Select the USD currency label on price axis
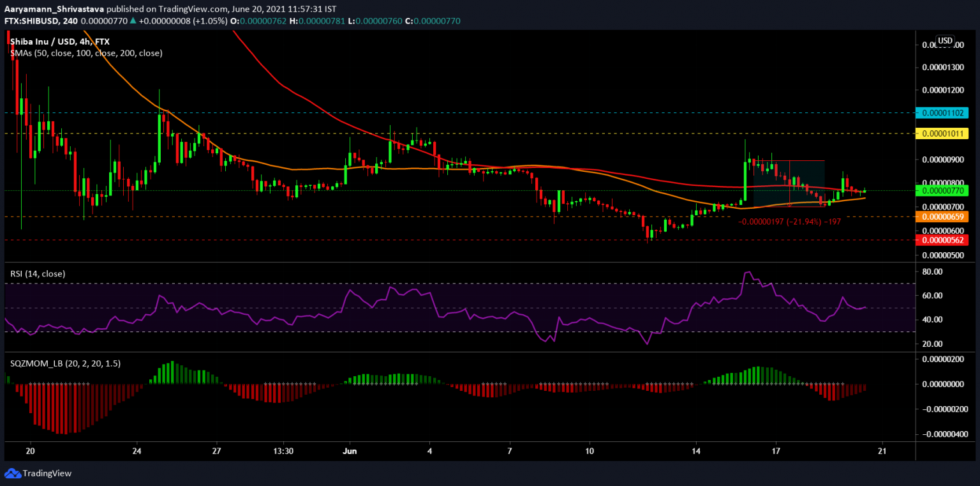The height and width of the screenshot is (486, 980). pos(944,40)
